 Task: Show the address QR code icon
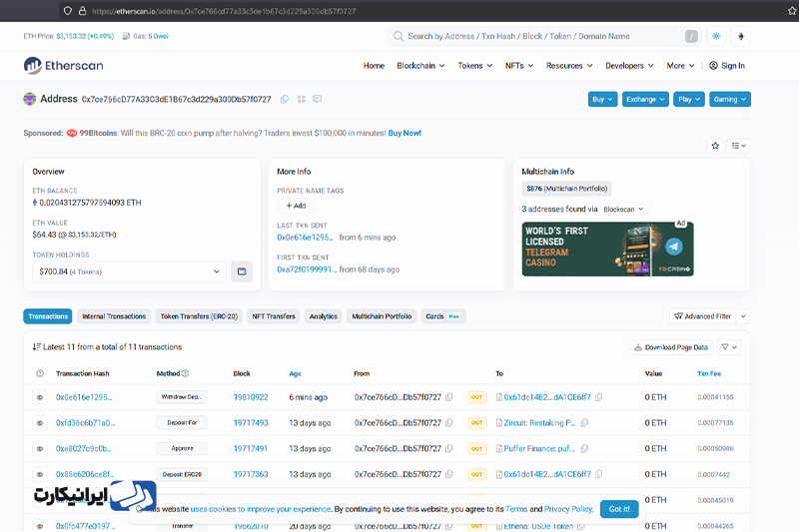click(302, 99)
